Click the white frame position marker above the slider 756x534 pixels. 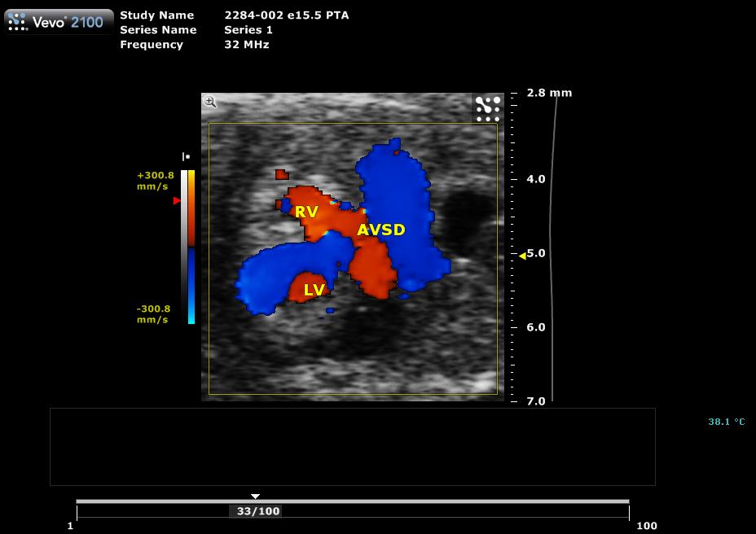click(255, 496)
